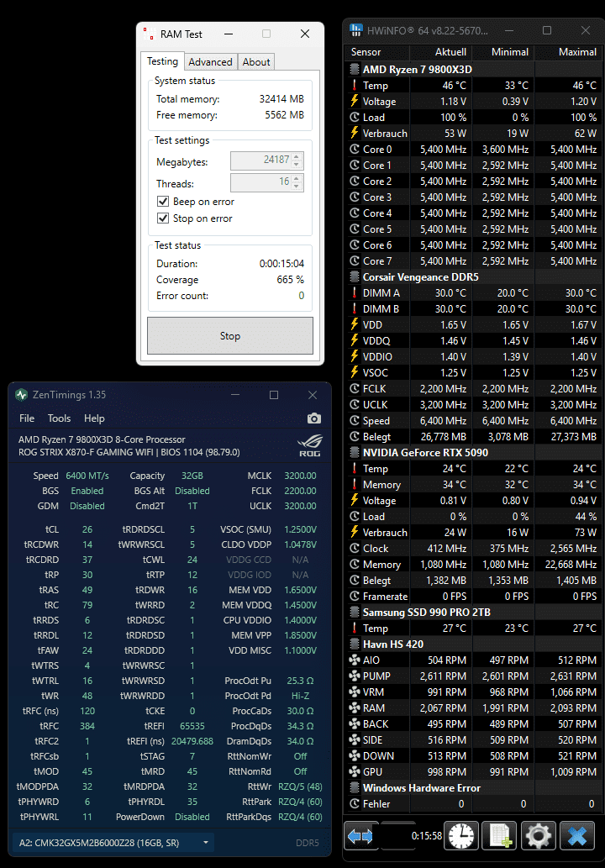The image size is (605, 868).
Task: Click the DIMM A thermometer icon
Action: point(355,293)
